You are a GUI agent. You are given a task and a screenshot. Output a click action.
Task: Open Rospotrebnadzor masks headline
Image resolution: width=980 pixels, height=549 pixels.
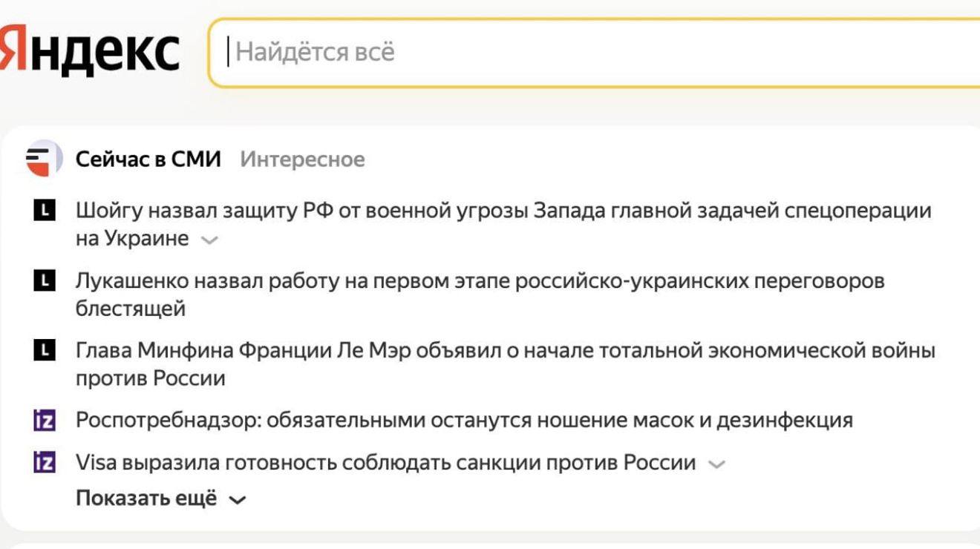coord(464,421)
